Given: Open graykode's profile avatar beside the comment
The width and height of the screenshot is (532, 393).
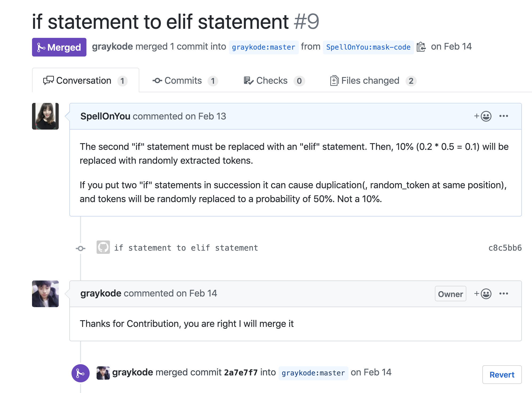Looking at the screenshot, I should 45,294.
